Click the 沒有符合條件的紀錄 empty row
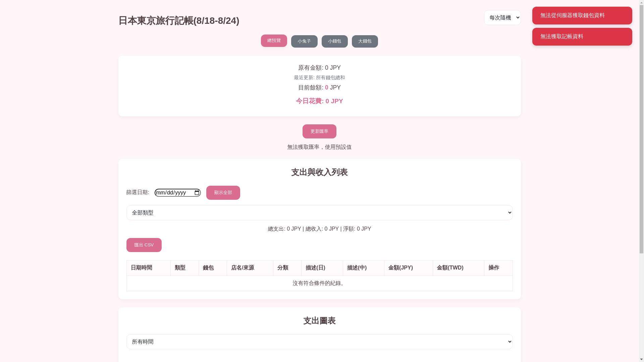 point(319,283)
